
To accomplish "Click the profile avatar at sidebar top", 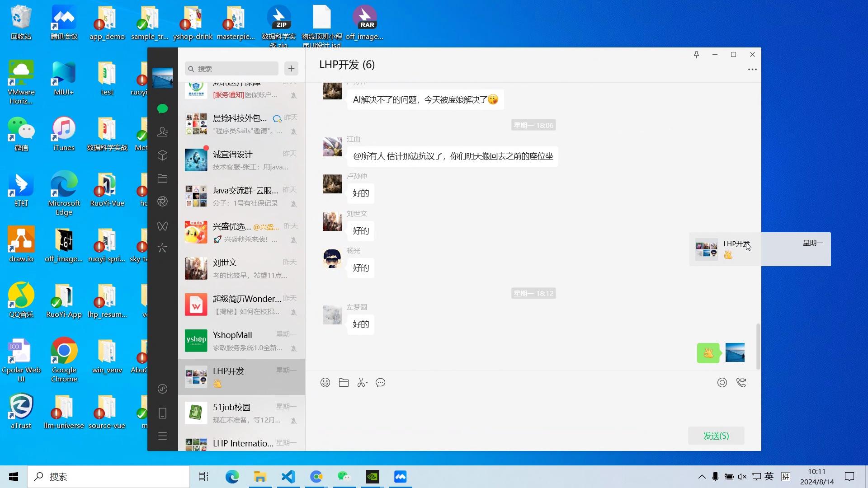I will (162, 78).
